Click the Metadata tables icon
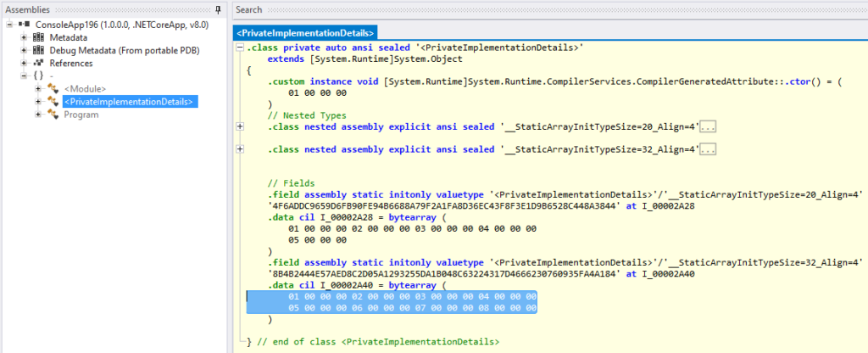 38,38
